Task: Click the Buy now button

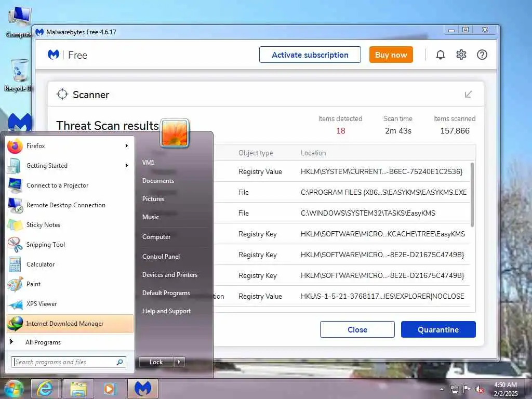Action: (x=391, y=55)
